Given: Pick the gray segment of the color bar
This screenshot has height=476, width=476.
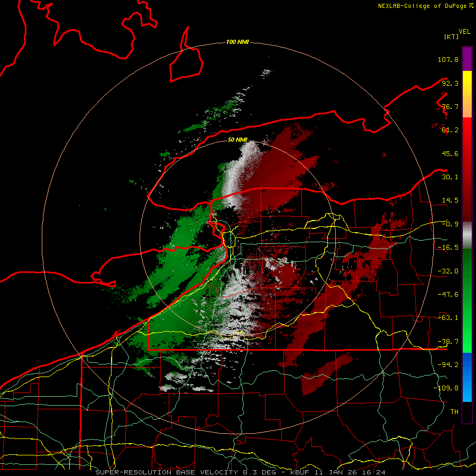Looking at the screenshot, I should [x=467, y=235].
